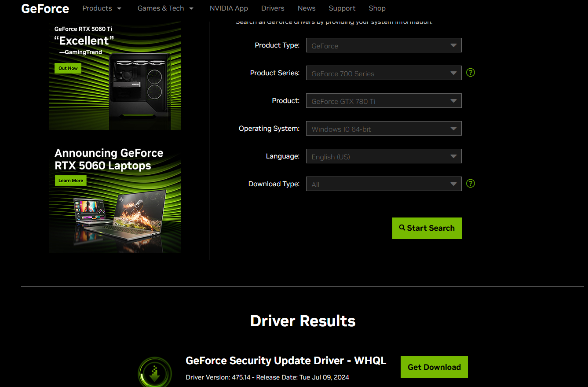Click the Learn More button

coord(71,181)
